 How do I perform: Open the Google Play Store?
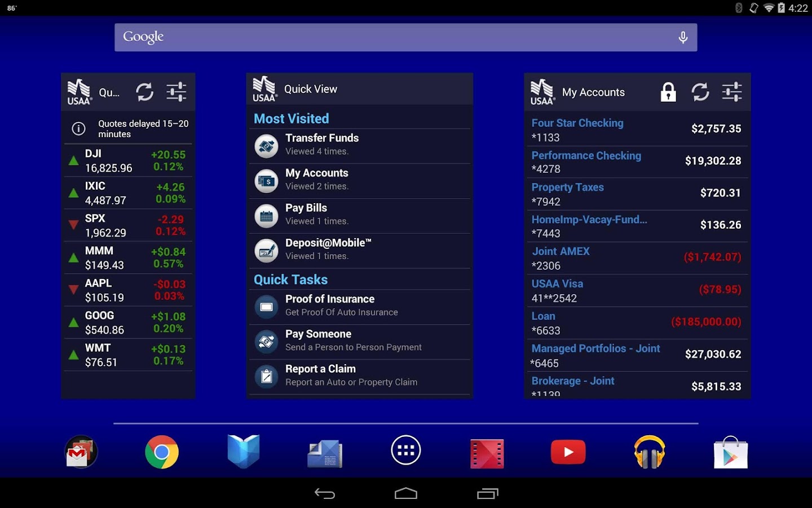coord(731,452)
